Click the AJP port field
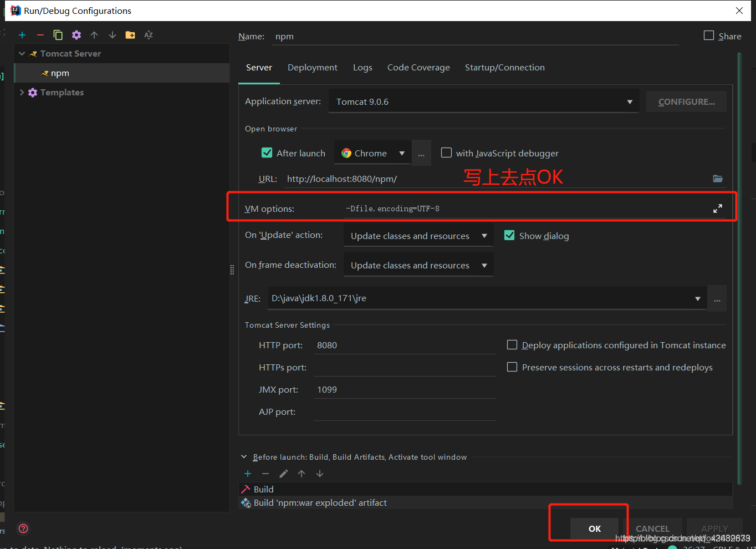 point(405,411)
